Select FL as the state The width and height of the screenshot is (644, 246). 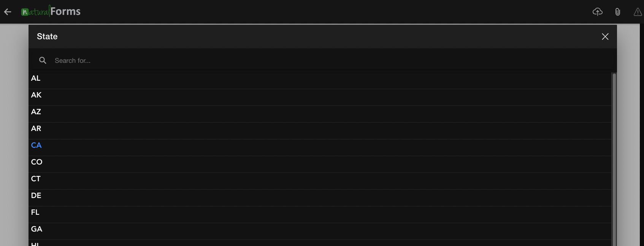click(320, 212)
